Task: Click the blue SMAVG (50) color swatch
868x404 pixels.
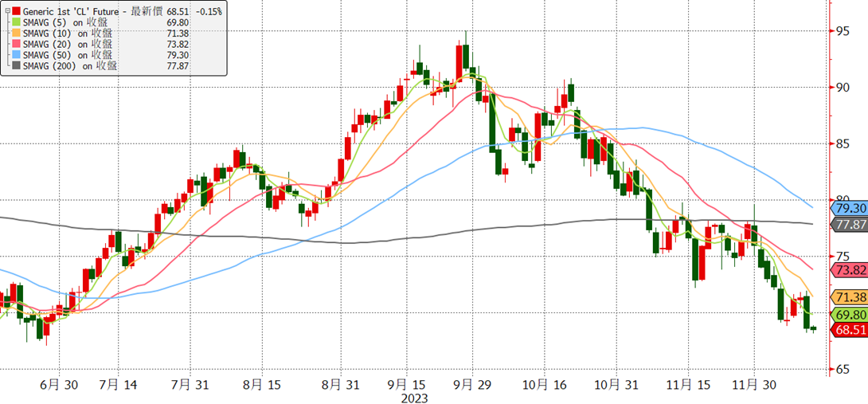Action: click(x=15, y=55)
